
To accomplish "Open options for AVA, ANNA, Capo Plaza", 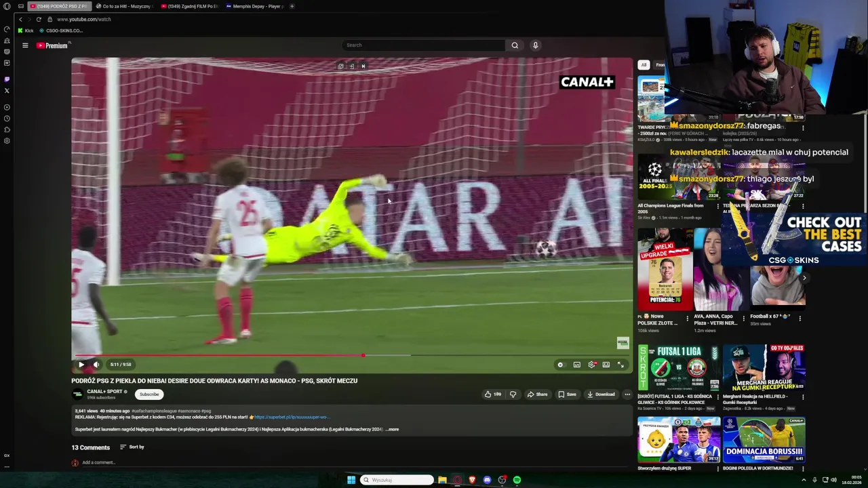I will [x=744, y=319].
